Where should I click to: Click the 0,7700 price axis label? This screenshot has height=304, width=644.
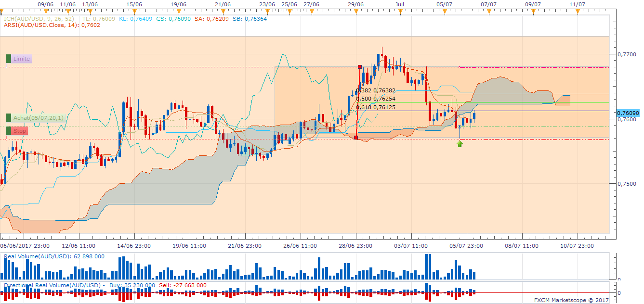click(626, 54)
